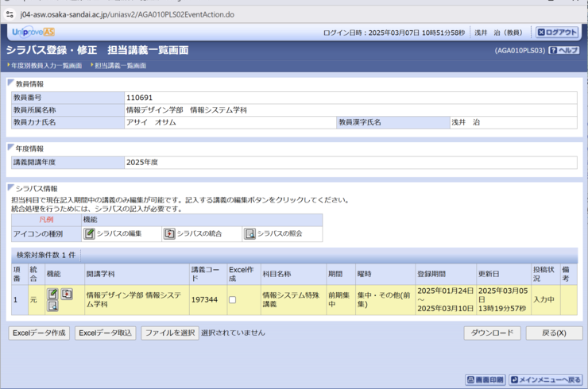
Task: Open file chooser with ファイルを選択
Action: (x=170, y=333)
